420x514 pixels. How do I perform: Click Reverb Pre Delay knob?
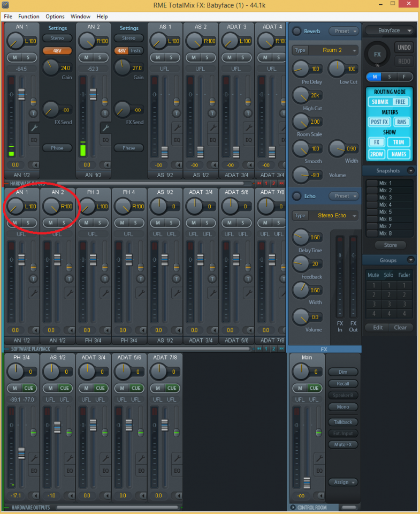point(300,69)
